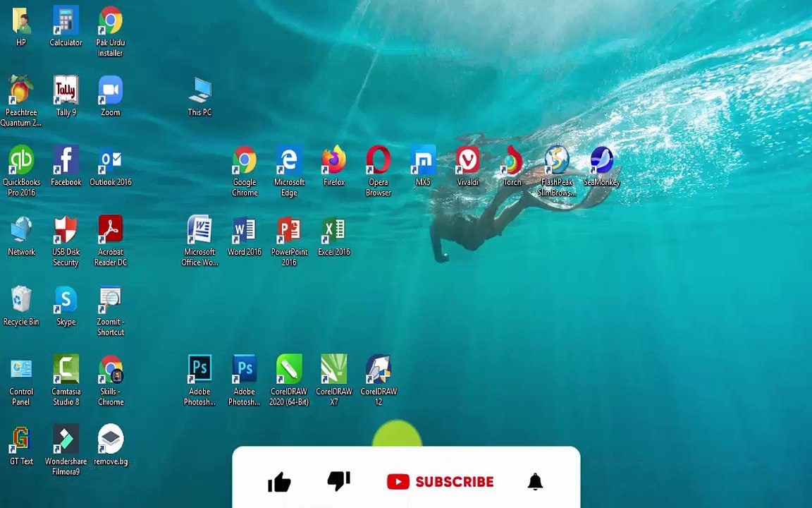Open the blue Adobe Photoshop shortcut
The height and width of the screenshot is (508, 812).
coord(245,370)
